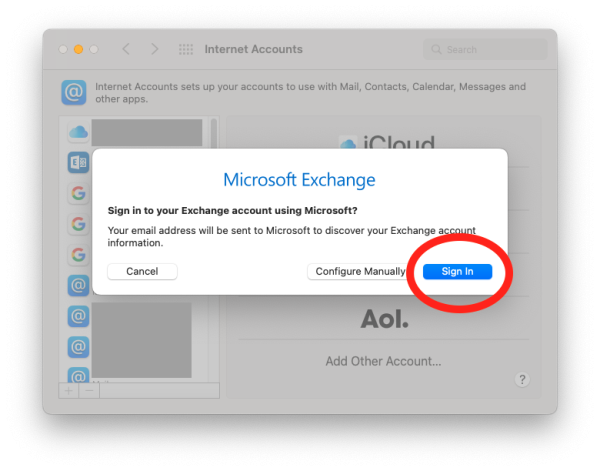Choose Configure Manually option
Screen dimensions: 600x471
tap(360, 271)
